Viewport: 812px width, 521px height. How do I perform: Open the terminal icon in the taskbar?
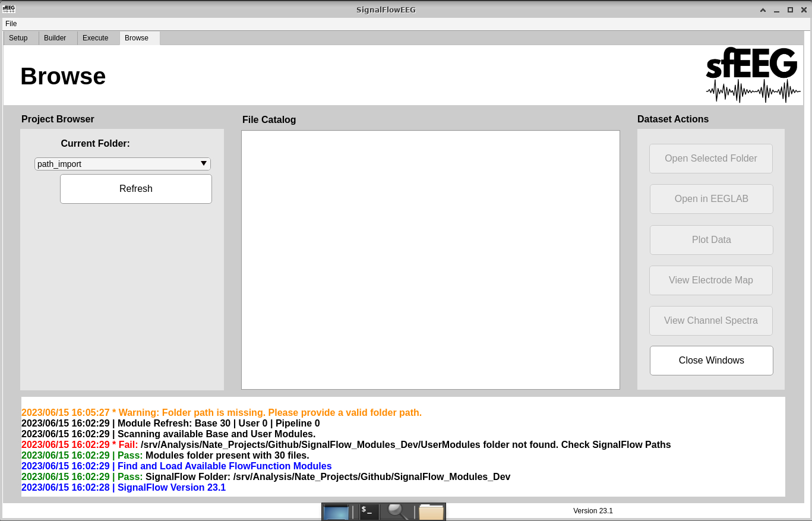pos(369,511)
